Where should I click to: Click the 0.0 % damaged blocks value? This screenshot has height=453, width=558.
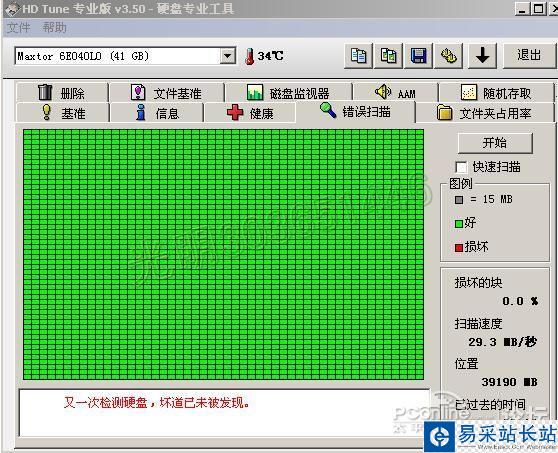(x=520, y=301)
